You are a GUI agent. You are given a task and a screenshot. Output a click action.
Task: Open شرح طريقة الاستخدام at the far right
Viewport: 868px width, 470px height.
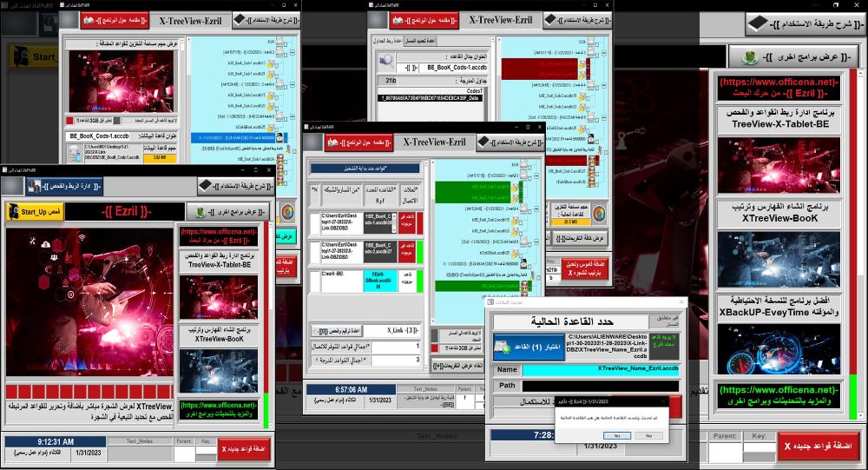tap(806, 24)
